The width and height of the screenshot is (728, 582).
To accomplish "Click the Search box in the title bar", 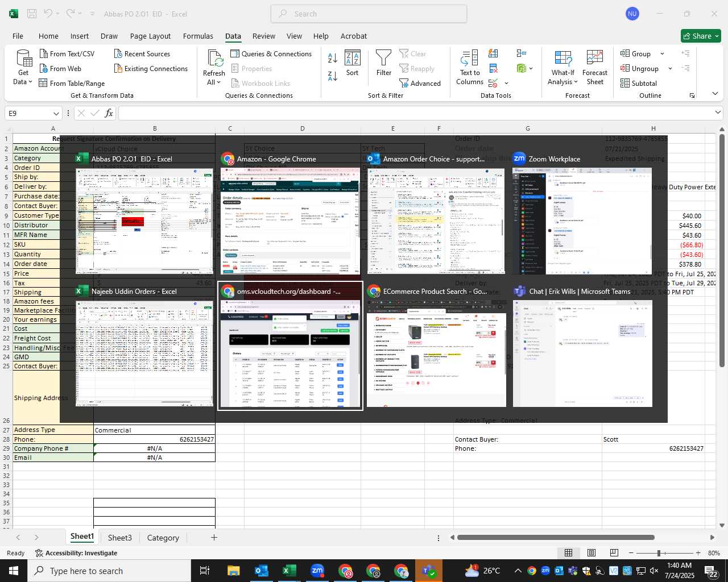I will click(x=369, y=14).
